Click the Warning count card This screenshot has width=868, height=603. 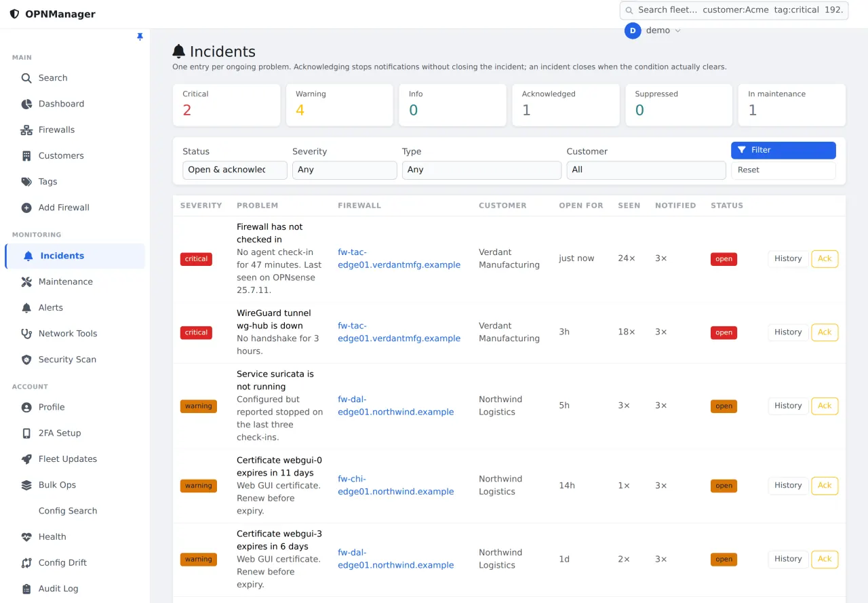[340, 105]
